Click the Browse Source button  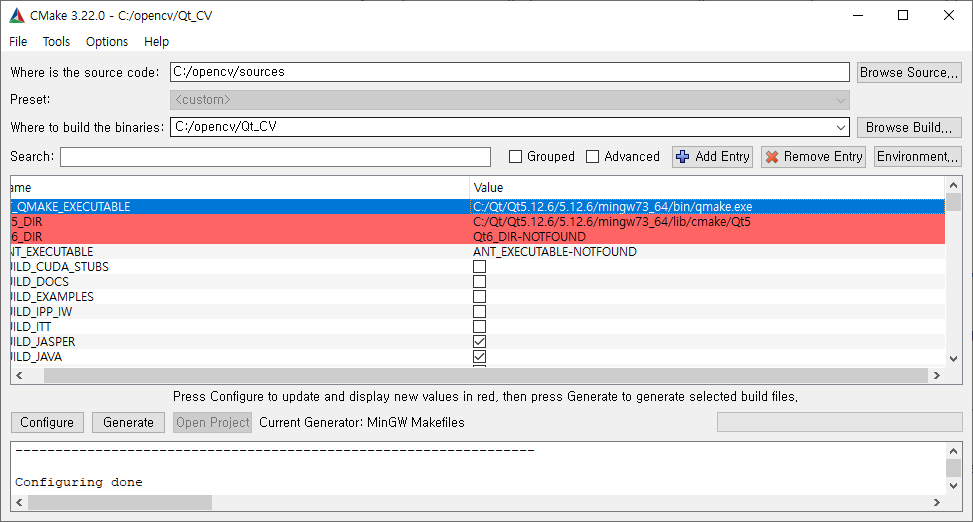(909, 73)
